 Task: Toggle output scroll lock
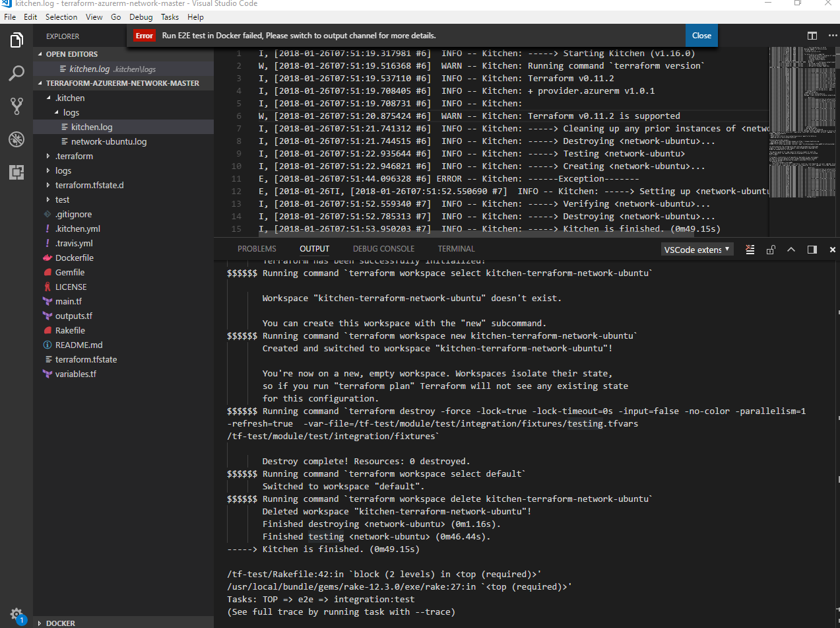pyautogui.click(x=770, y=249)
